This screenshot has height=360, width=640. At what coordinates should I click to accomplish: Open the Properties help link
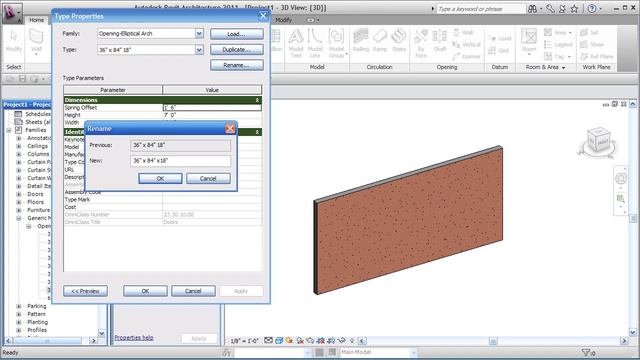(x=134, y=338)
